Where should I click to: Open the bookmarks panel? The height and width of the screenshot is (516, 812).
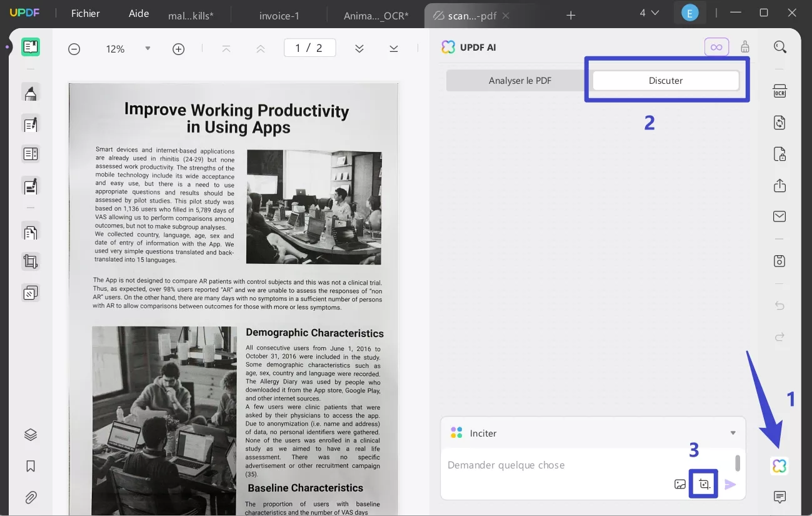point(30,466)
